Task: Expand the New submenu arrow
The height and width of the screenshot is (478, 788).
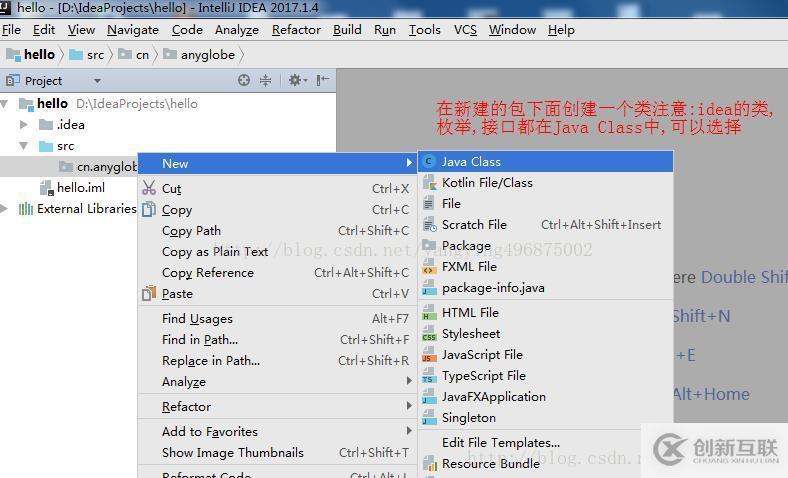Action: (409, 163)
